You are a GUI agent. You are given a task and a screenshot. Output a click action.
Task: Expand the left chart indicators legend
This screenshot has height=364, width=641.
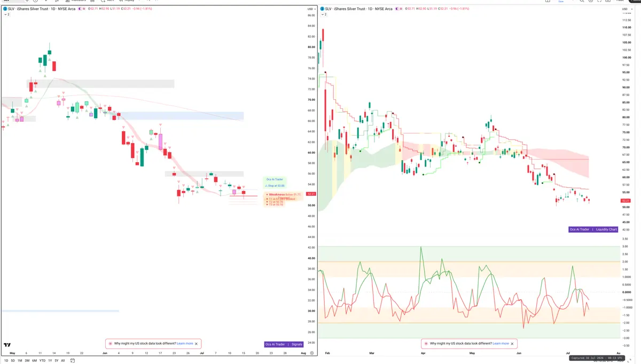(7, 14)
